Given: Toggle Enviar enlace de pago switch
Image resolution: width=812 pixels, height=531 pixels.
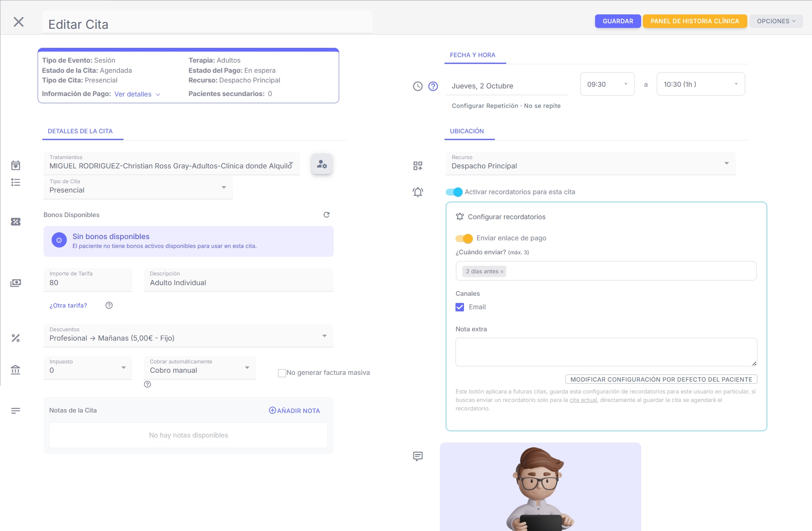Looking at the screenshot, I should 464,238.
